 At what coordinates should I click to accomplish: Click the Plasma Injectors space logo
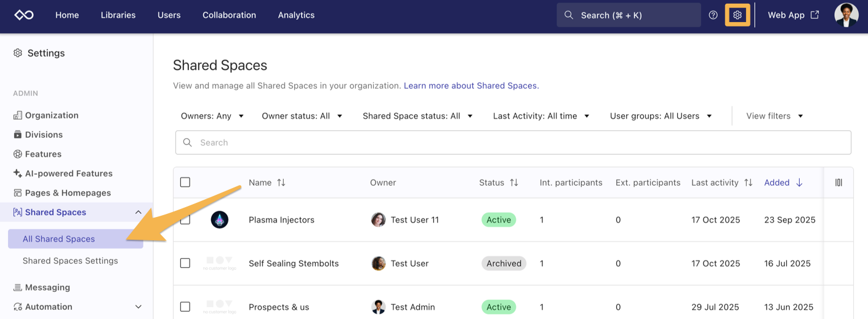(x=220, y=219)
